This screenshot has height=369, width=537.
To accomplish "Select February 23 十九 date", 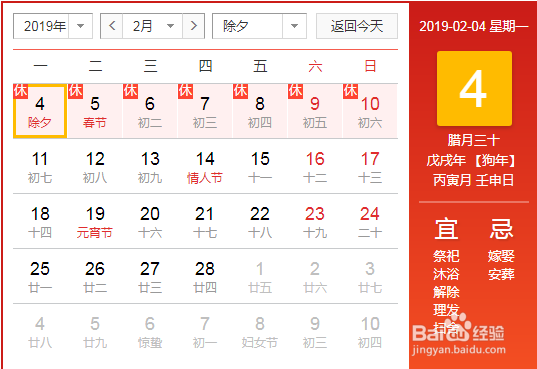I will (315, 221).
